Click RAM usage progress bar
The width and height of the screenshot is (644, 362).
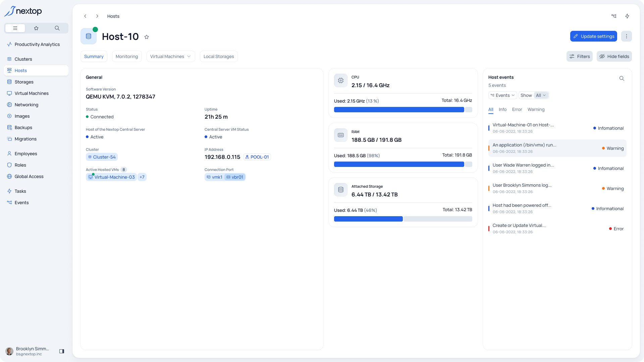(x=403, y=164)
